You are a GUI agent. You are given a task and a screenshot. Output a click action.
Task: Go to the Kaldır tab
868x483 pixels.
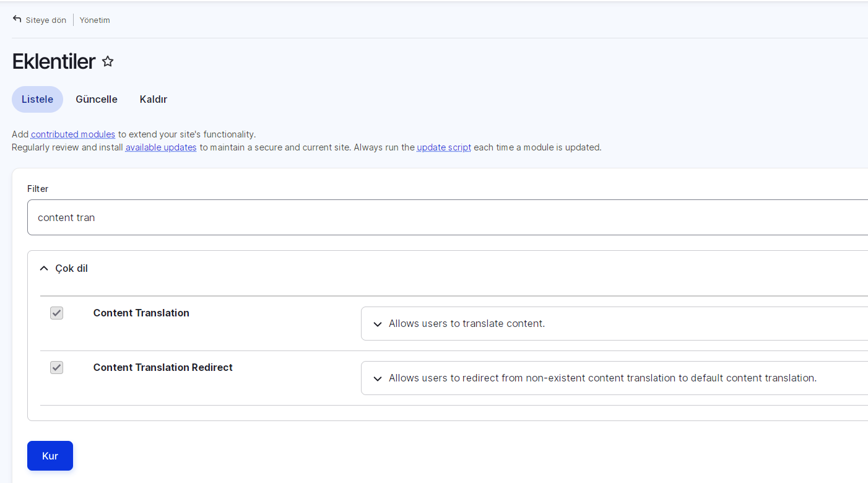click(154, 99)
